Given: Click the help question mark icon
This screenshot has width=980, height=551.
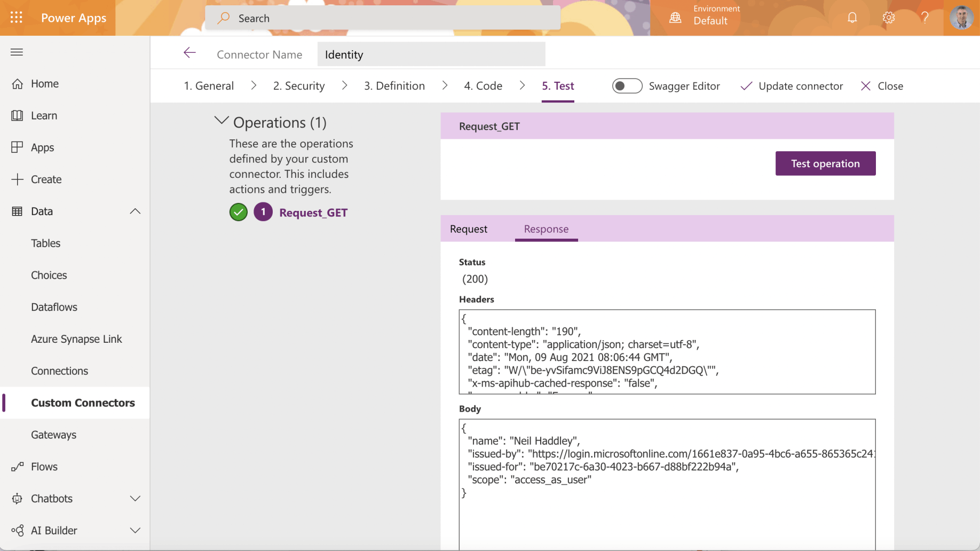Looking at the screenshot, I should (x=924, y=18).
